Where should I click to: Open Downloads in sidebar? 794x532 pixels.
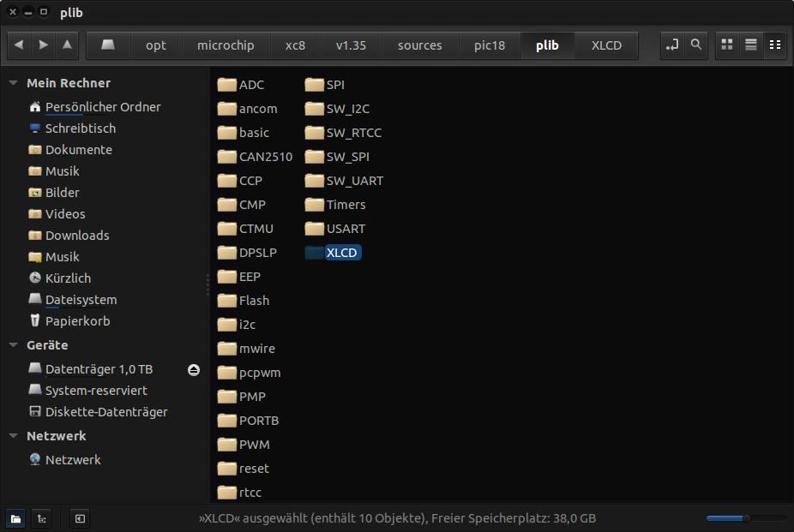pos(77,236)
